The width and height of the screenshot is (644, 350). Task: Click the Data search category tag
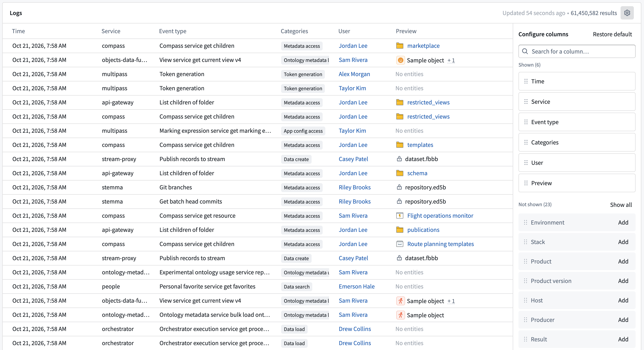tap(297, 287)
